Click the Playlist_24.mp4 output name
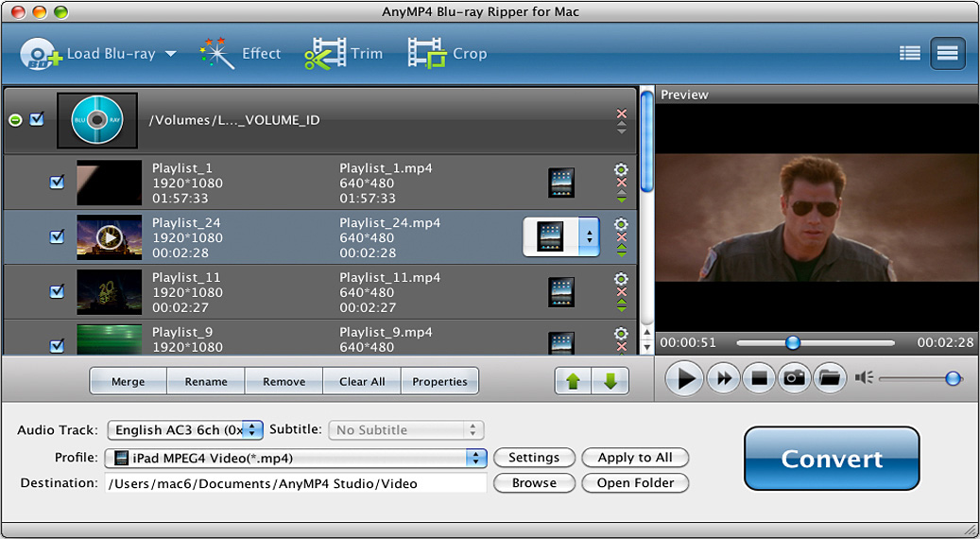Viewport: 980px width, 539px height. [x=390, y=222]
